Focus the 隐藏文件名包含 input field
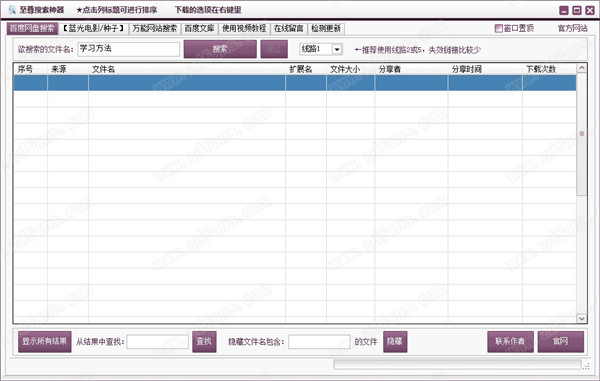This screenshot has height=381, width=600. point(319,342)
